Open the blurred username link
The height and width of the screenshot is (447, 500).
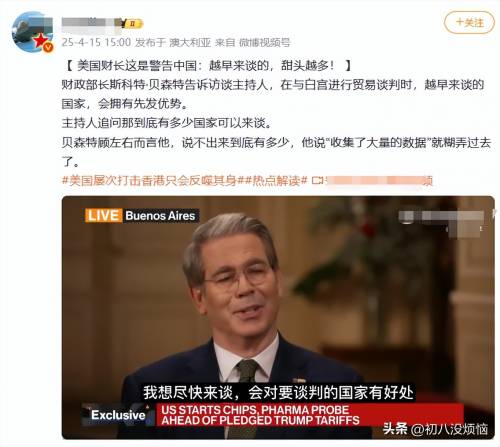88,23
